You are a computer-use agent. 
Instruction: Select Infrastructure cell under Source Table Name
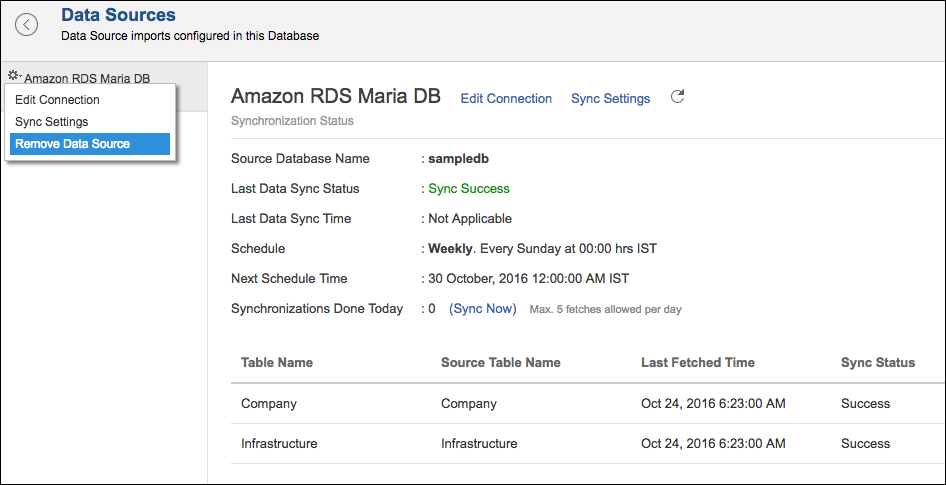(479, 443)
